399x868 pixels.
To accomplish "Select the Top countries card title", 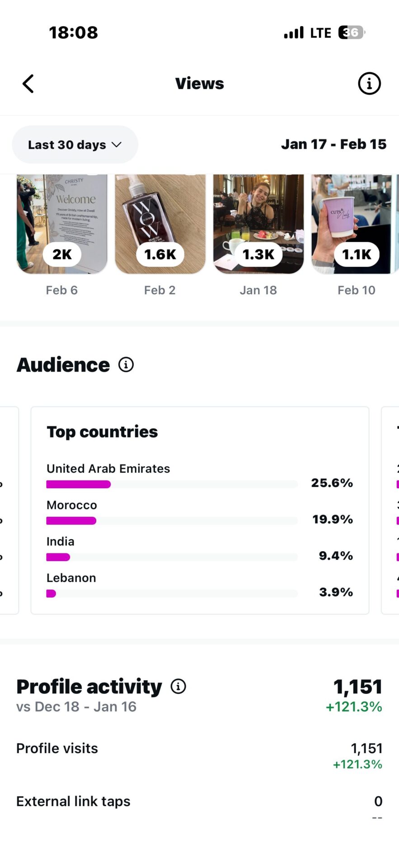I will [103, 432].
